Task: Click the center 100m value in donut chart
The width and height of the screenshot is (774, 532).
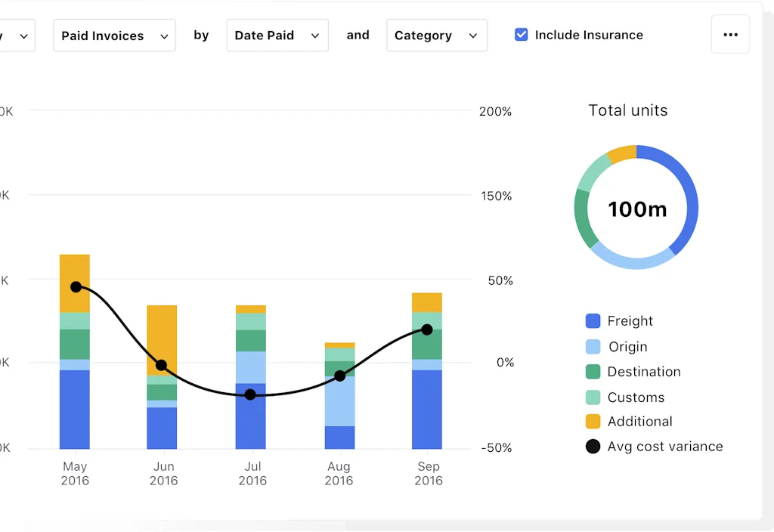Action: (636, 209)
